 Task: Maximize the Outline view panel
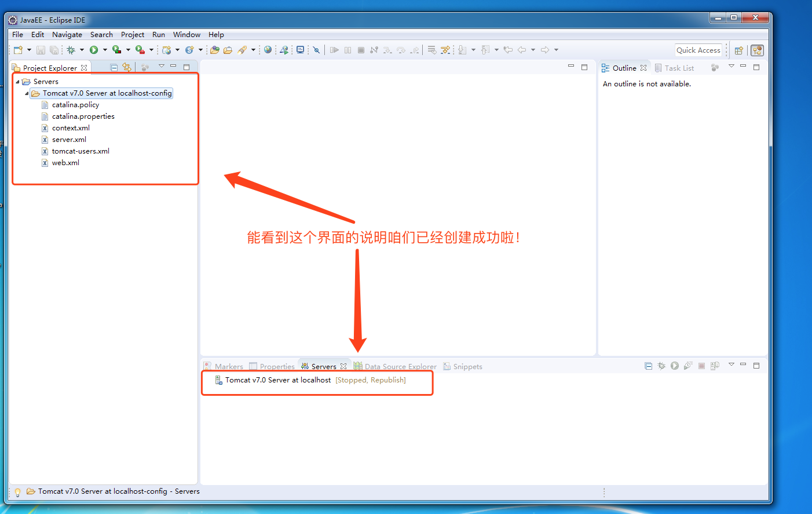click(756, 67)
